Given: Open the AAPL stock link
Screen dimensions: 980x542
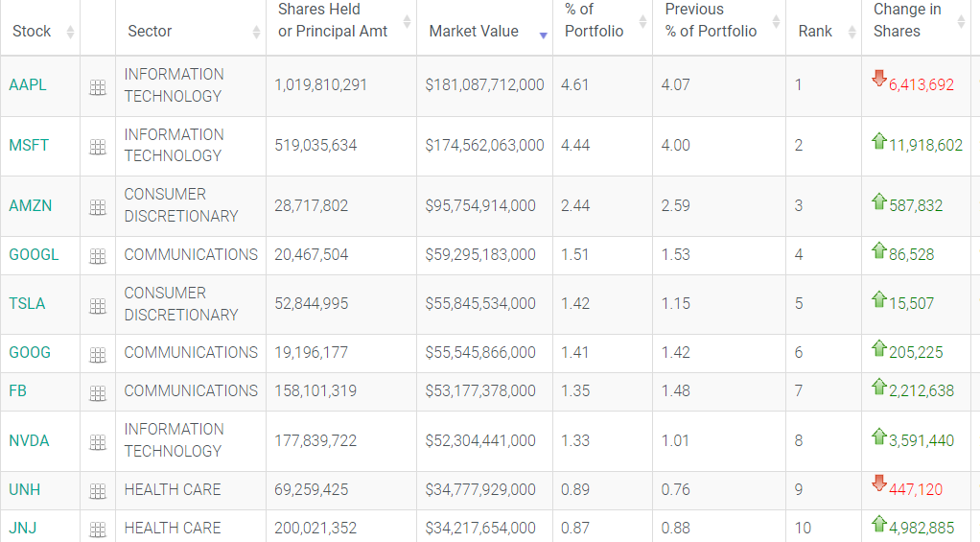Looking at the screenshot, I should click(28, 85).
